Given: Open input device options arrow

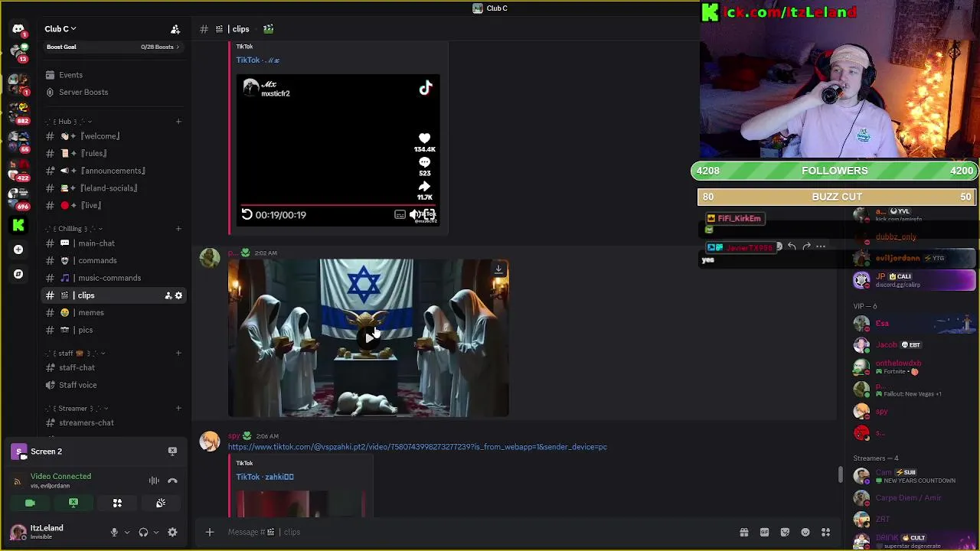Looking at the screenshot, I should coord(126,533).
